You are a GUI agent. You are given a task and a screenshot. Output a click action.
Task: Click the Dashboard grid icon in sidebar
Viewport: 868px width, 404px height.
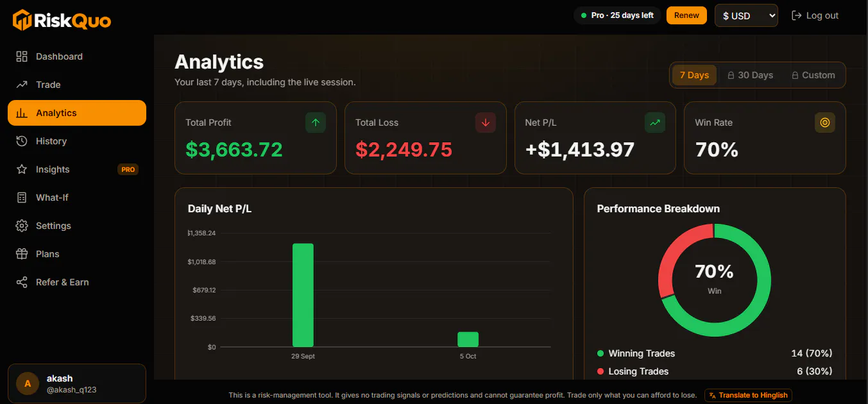coord(22,56)
